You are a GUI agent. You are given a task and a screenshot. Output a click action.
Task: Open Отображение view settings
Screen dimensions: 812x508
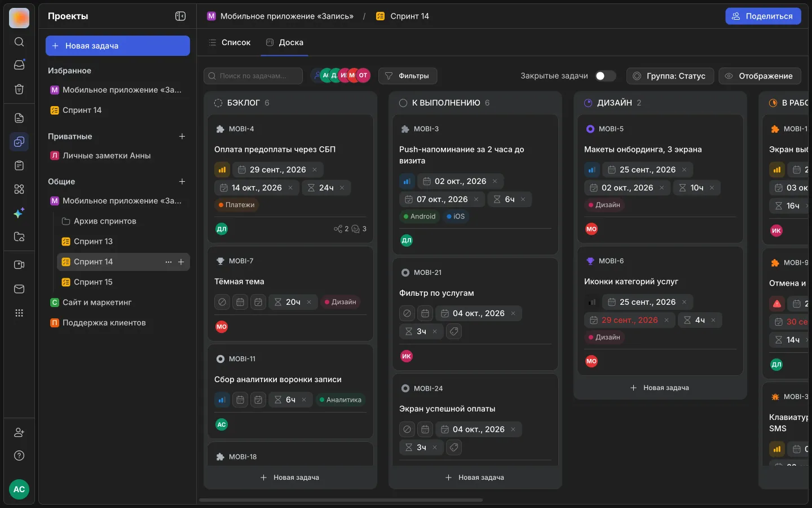[760, 76]
